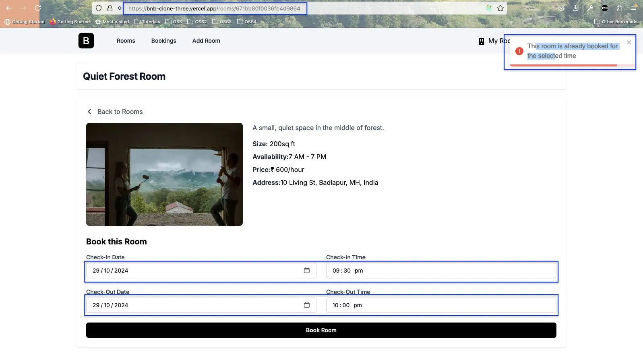Open the OSS3 bookmark folder
The image size is (643, 364).
[x=222, y=22]
